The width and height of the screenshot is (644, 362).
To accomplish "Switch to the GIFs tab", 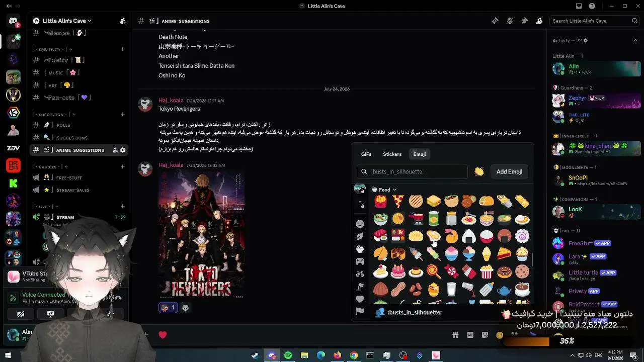I will coord(366,154).
